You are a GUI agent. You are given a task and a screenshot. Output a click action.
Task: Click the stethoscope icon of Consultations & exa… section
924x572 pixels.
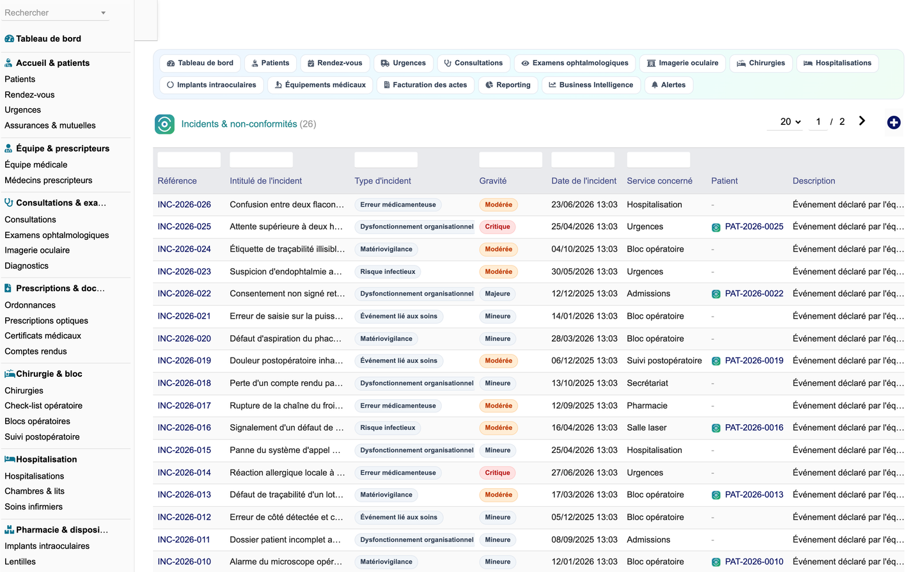[x=8, y=203]
